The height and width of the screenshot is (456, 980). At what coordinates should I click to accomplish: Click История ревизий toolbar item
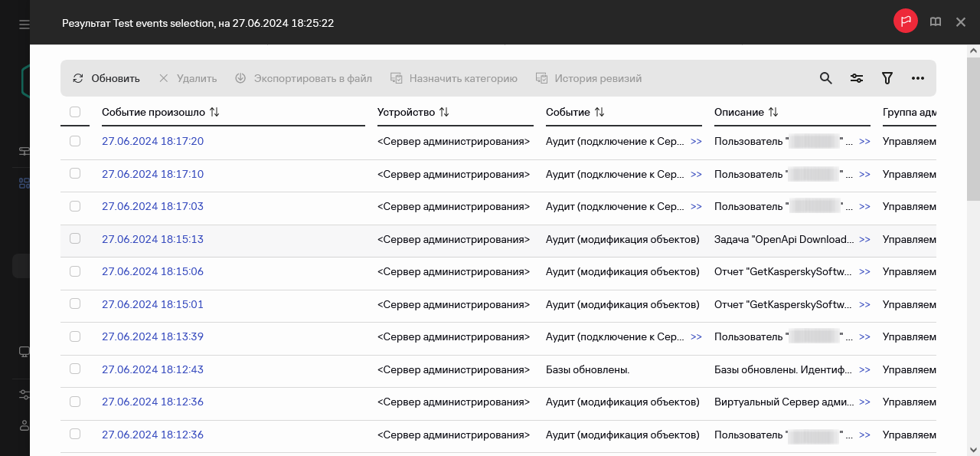[588, 78]
